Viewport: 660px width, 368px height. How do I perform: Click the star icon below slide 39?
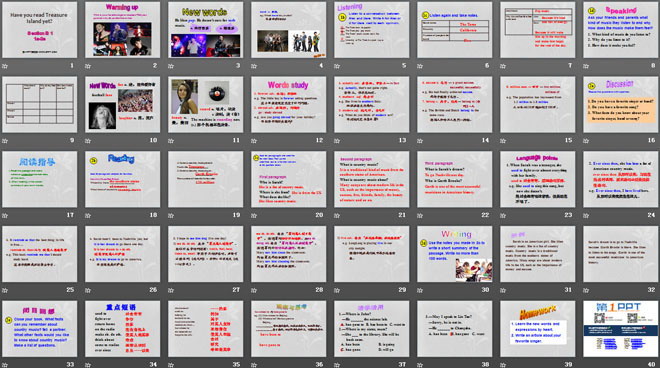[x=503, y=365]
